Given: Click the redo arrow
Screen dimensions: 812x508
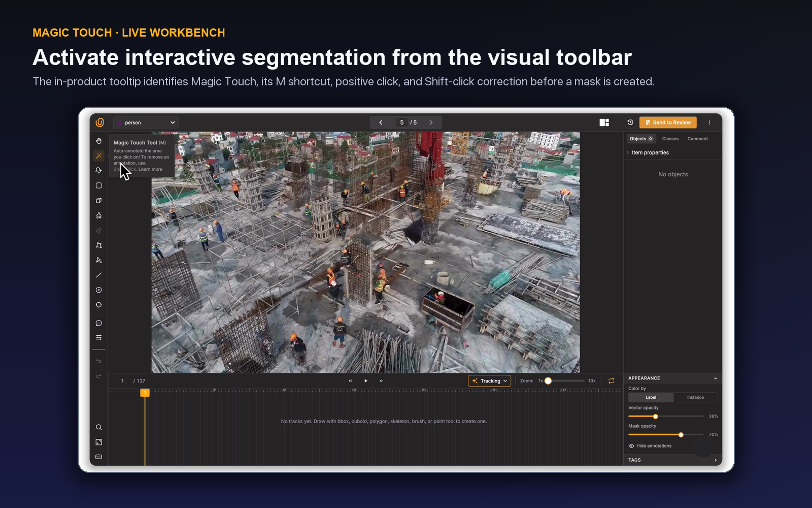Looking at the screenshot, I should [99, 376].
